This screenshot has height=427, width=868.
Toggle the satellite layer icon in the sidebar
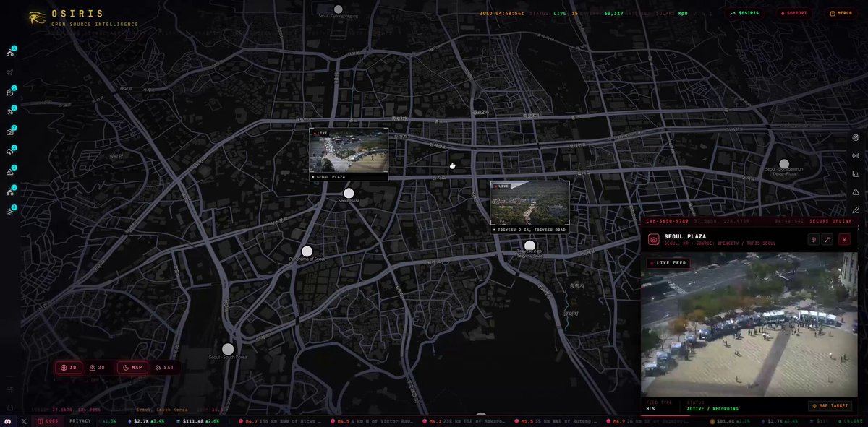11,112
